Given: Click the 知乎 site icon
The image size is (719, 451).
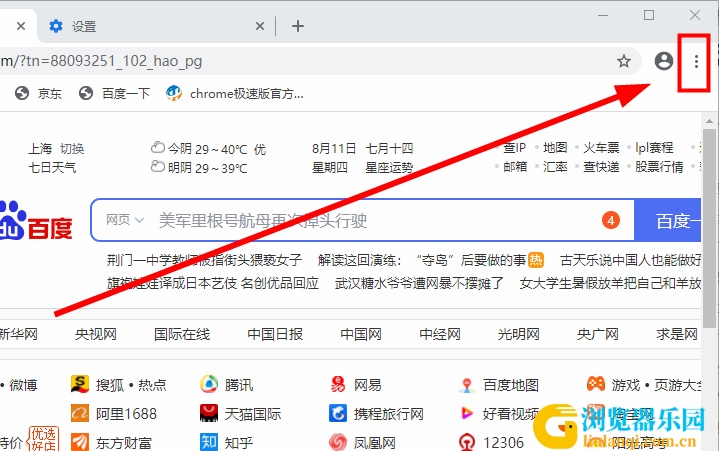Looking at the screenshot, I should 209,442.
